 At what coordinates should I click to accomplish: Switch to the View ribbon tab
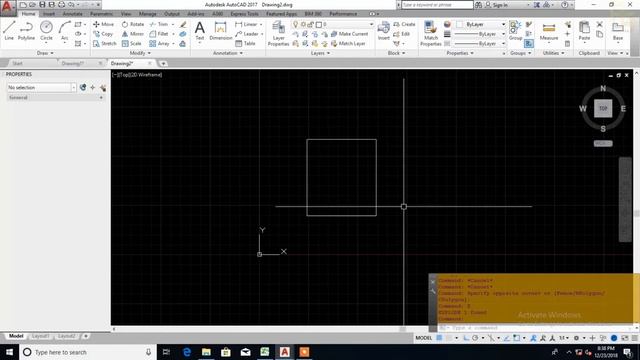[x=126, y=14]
